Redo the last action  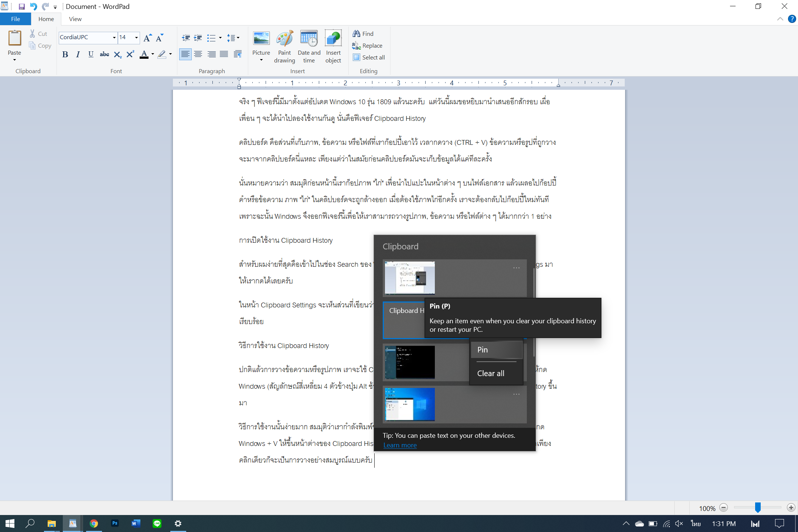click(45, 6)
